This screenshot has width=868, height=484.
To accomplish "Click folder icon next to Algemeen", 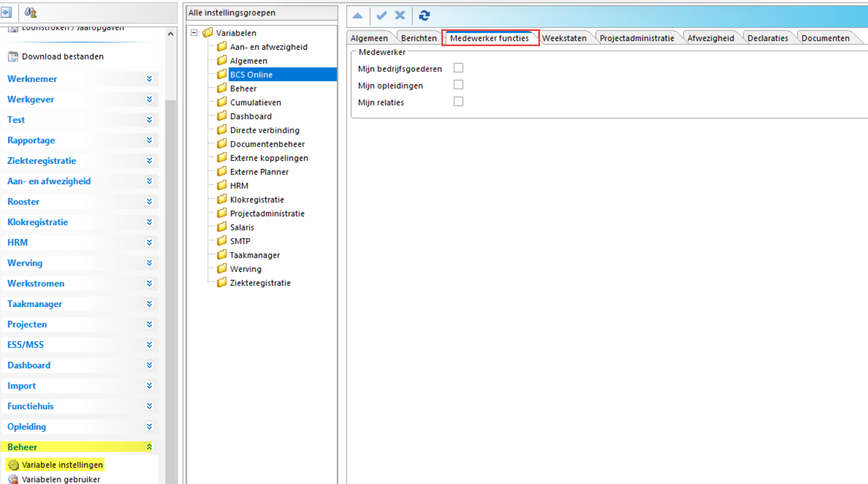I will tap(222, 60).
